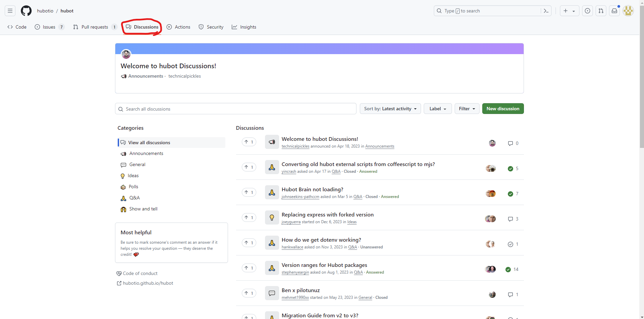Open the Discussions tab
This screenshot has height=319, width=644.
tap(142, 27)
